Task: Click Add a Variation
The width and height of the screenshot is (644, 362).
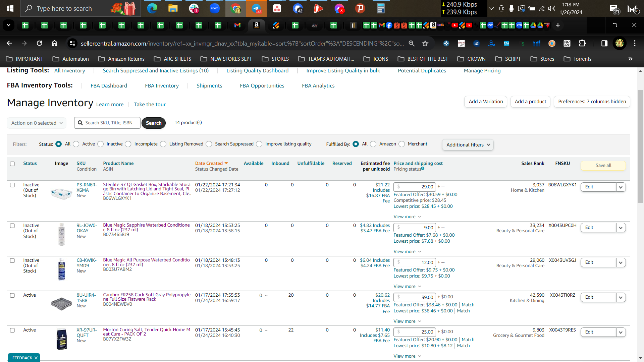Action: point(486,102)
